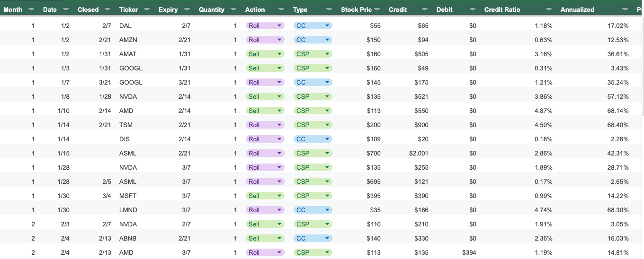This screenshot has width=644, height=259.
Task: Select the LMND ticker cell
Action: (128, 210)
